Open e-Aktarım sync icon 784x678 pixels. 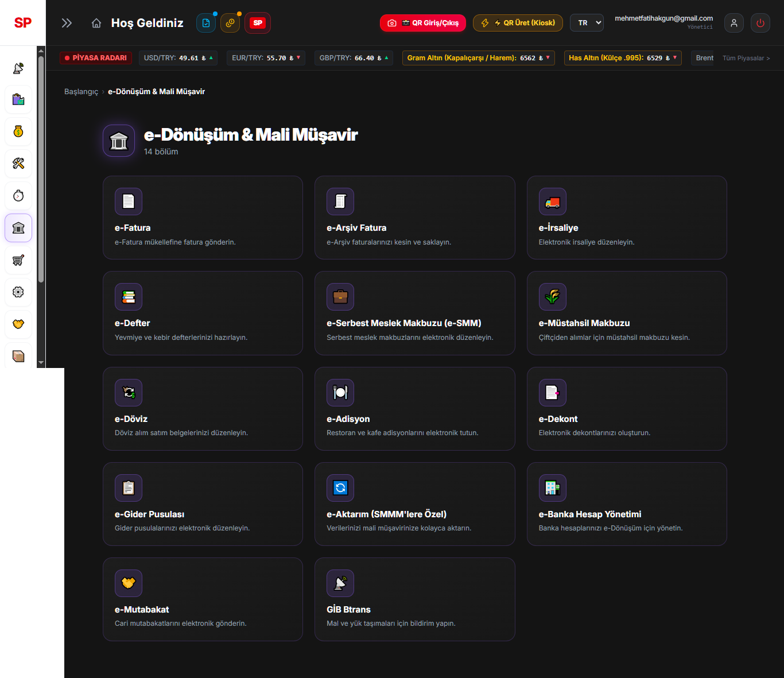(340, 488)
